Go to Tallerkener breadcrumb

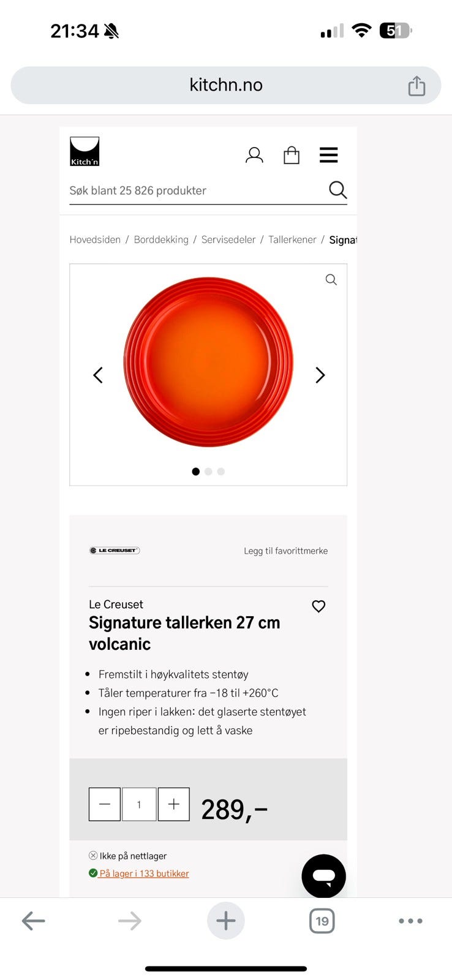tap(292, 239)
